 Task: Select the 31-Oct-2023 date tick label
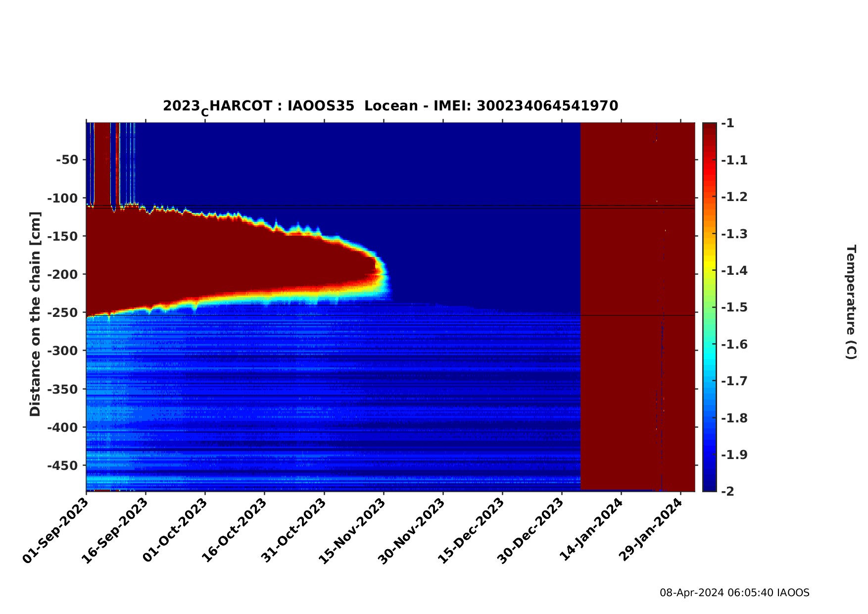(x=293, y=530)
